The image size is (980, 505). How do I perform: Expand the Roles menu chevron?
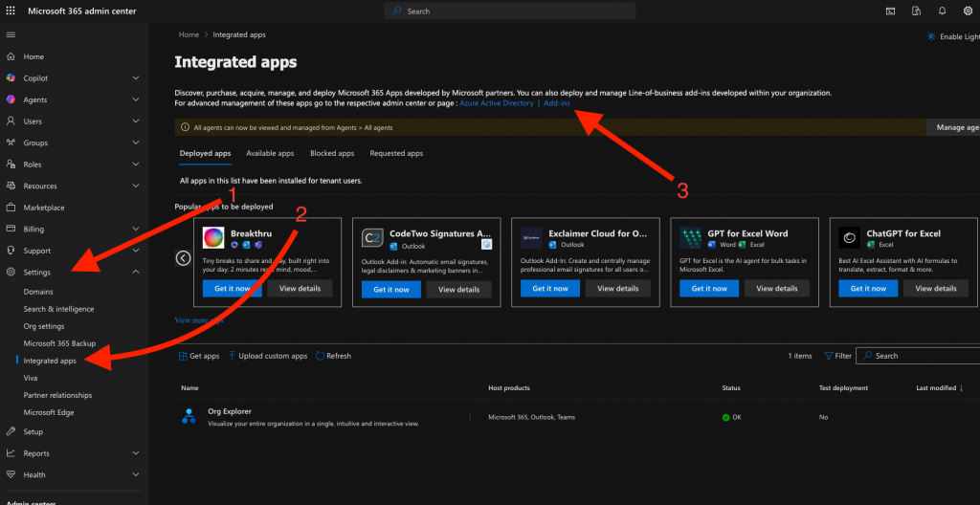pyautogui.click(x=136, y=165)
